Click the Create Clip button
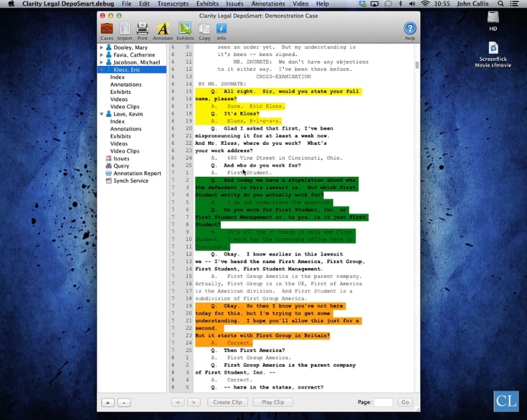 coord(228,402)
